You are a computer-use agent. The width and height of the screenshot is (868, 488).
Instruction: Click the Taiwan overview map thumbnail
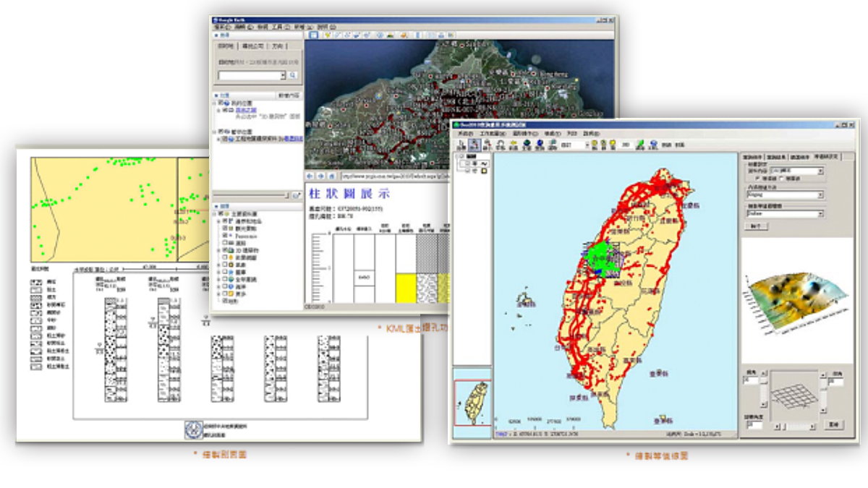pos(471,404)
